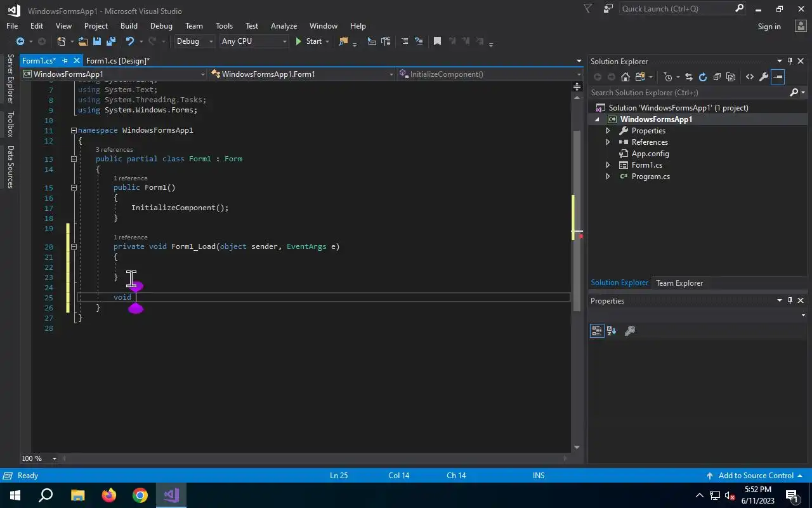The width and height of the screenshot is (812, 508).
Task: Collapse the Form1_Load method code block
Action: [x=74, y=246]
